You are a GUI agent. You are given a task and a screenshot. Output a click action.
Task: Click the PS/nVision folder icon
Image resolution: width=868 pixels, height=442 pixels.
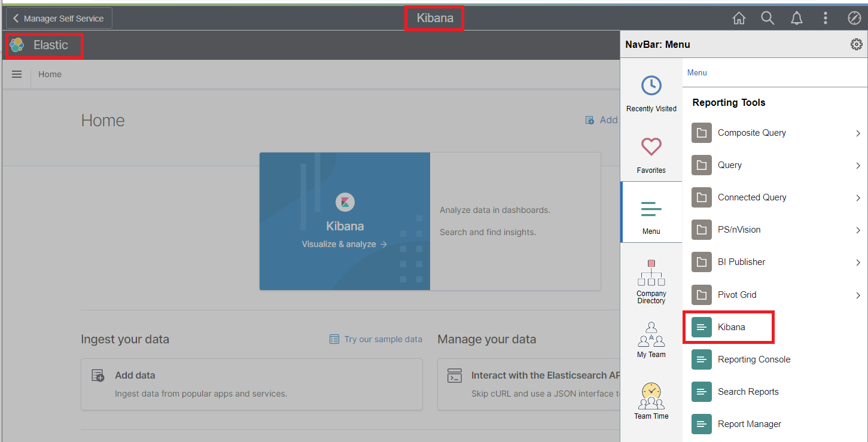point(702,230)
